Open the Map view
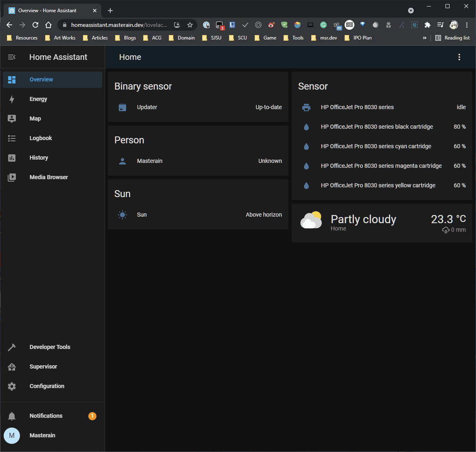The image size is (476, 452). [x=35, y=118]
